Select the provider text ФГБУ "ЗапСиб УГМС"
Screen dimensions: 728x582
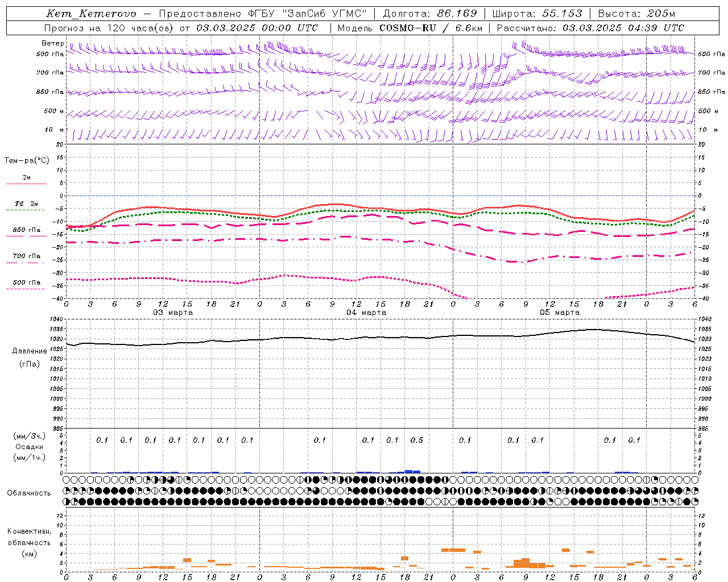click(308, 14)
